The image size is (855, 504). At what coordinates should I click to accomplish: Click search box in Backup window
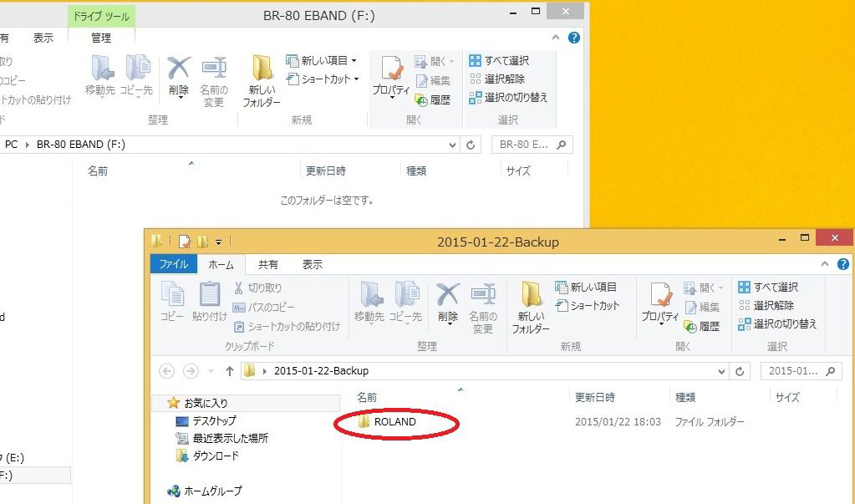(801, 371)
